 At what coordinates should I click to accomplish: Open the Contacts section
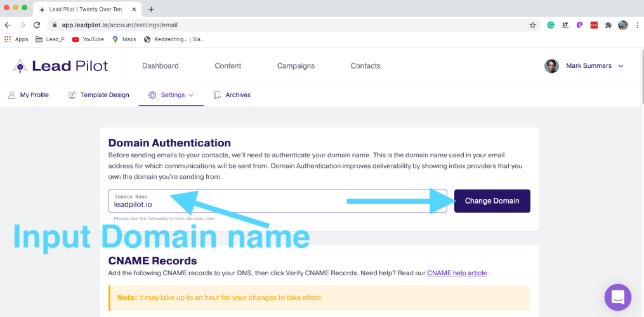pyautogui.click(x=365, y=66)
